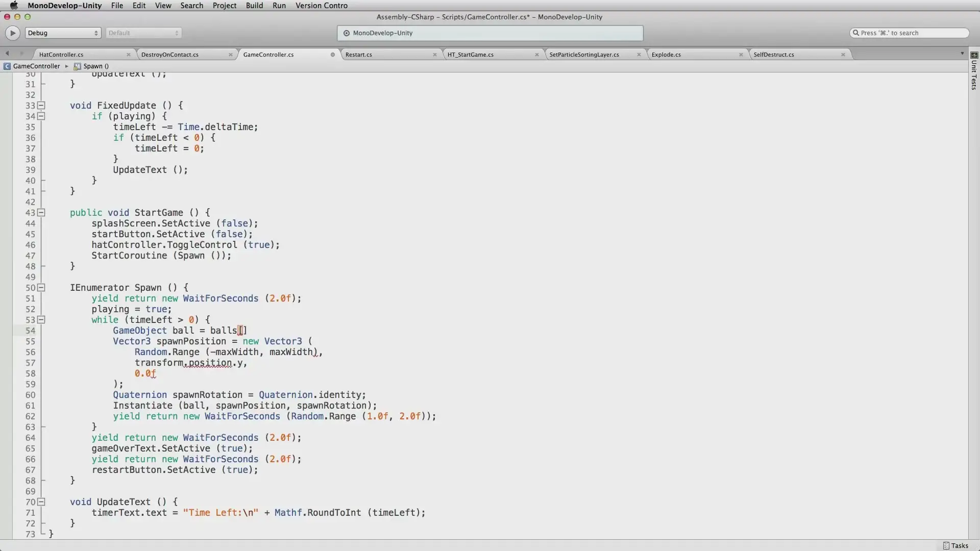Image resolution: width=980 pixels, height=551 pixels.
Task: Click the Apple menu icon
Action: tap(14, 6)
